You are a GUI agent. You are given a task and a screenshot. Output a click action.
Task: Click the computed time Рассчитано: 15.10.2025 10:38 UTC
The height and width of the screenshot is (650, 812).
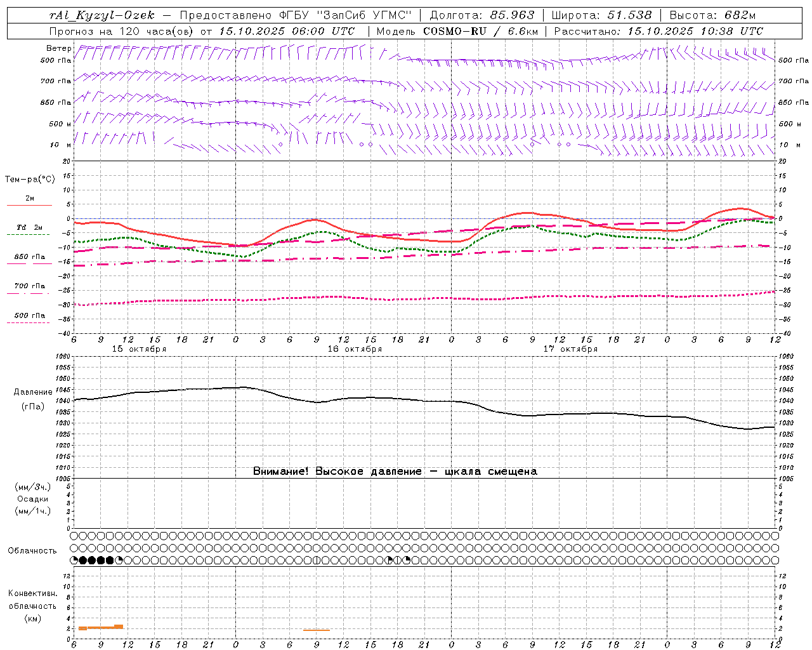point(658,31)
